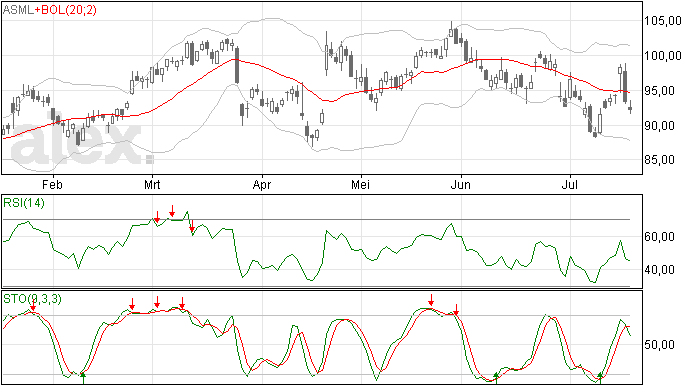Select the Mei month label

tap(360, 184)
